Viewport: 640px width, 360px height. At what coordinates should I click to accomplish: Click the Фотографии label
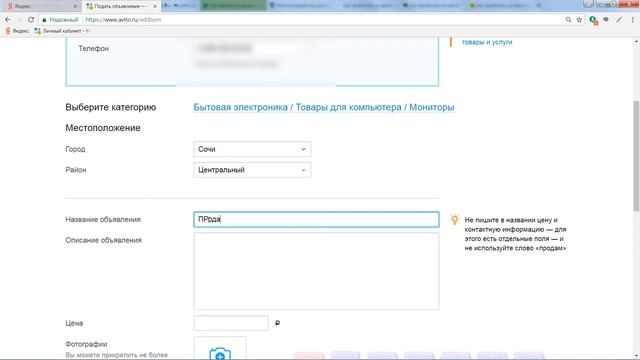[86, 344]
